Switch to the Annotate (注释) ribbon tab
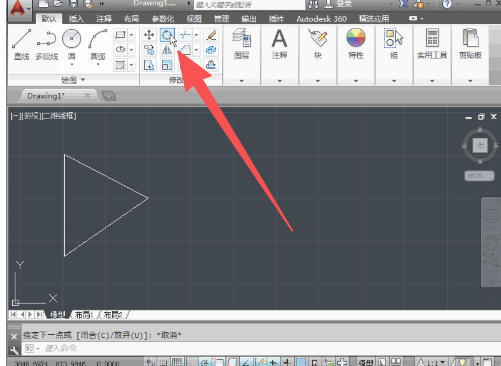The image size is (501, 366). (x=104, y=19)
